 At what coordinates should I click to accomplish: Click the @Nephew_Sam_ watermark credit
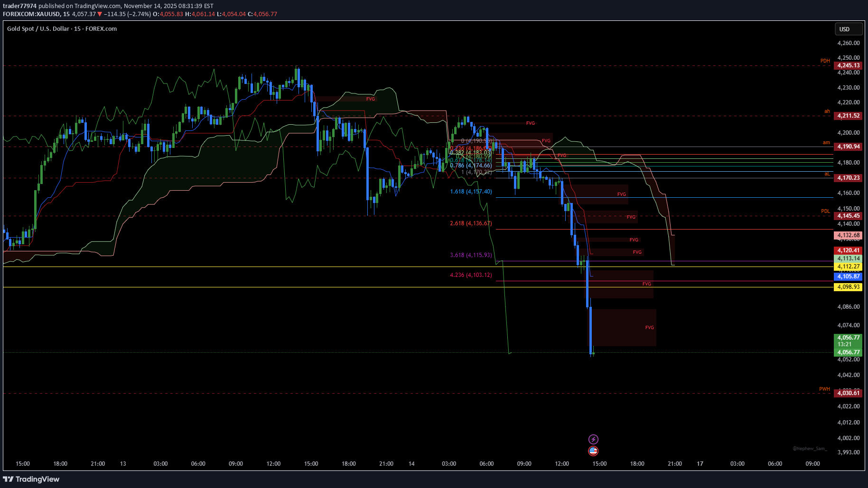click(809, 448)
